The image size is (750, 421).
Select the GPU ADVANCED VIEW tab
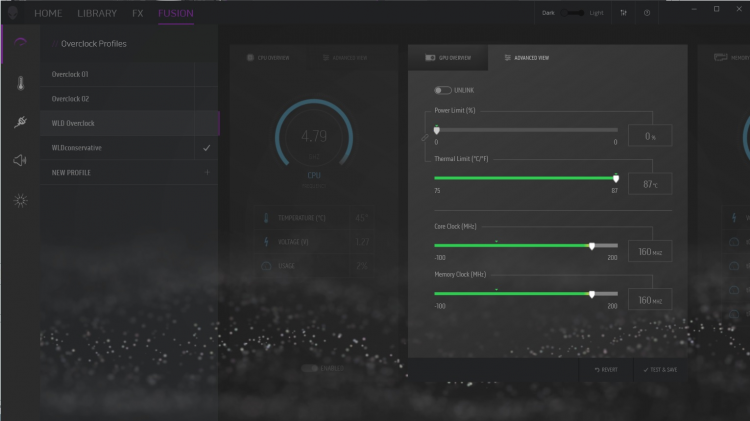[x=527, y=57]
